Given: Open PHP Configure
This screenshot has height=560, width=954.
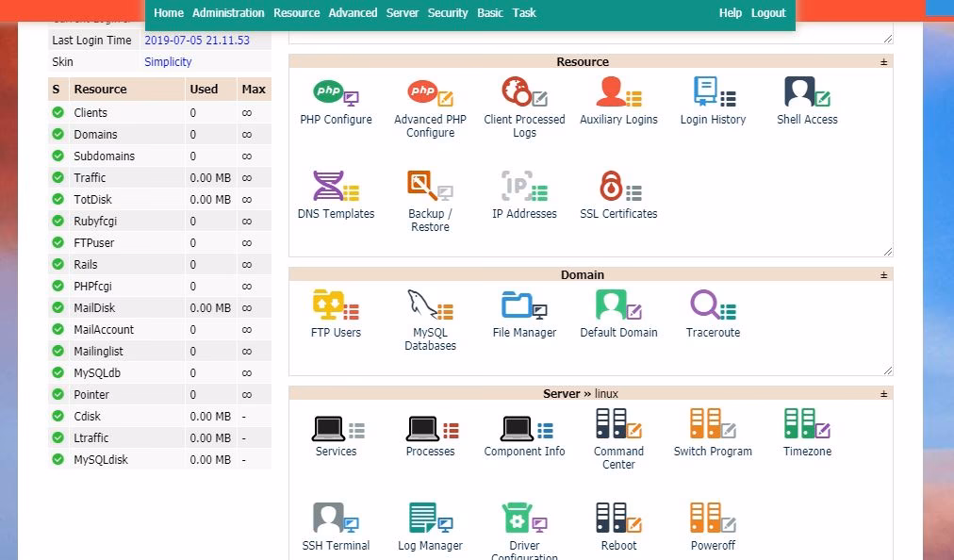Looking at the screenshot, I should pos(336,102).
